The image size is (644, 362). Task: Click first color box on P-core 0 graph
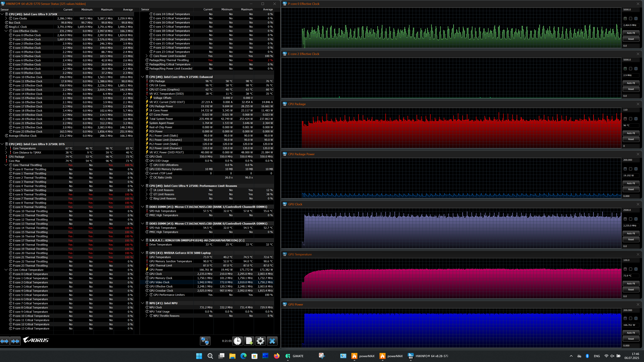tap(625, 18)
